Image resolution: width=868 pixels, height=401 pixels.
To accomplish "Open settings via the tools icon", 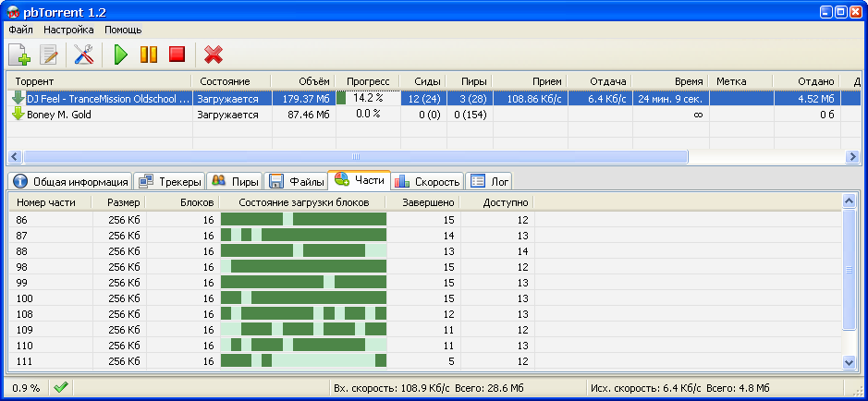I will (x=85, y=55).
